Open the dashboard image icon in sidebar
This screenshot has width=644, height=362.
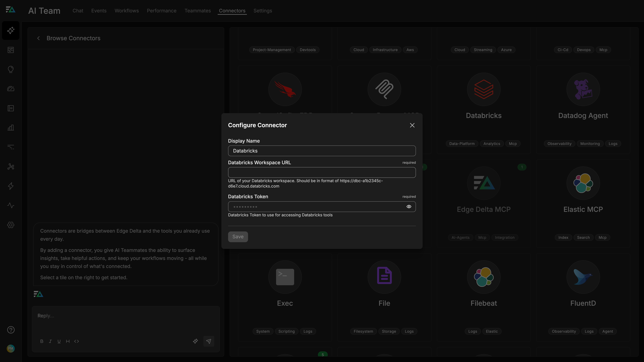pos(11,50)
